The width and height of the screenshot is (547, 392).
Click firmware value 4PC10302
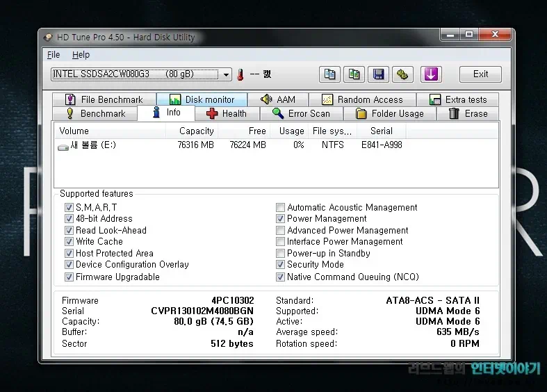coord(233,300)
